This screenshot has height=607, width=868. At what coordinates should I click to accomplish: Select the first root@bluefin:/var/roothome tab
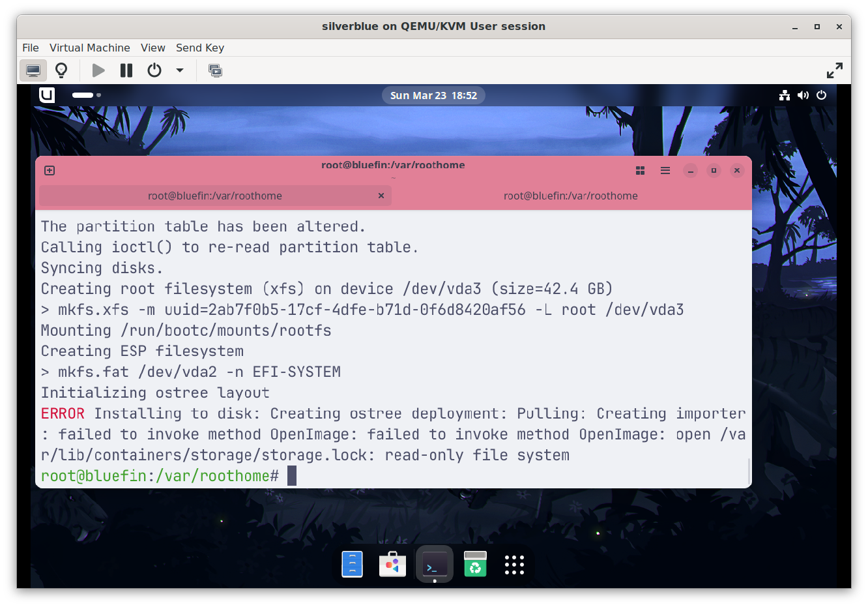(x=215, y=196)
